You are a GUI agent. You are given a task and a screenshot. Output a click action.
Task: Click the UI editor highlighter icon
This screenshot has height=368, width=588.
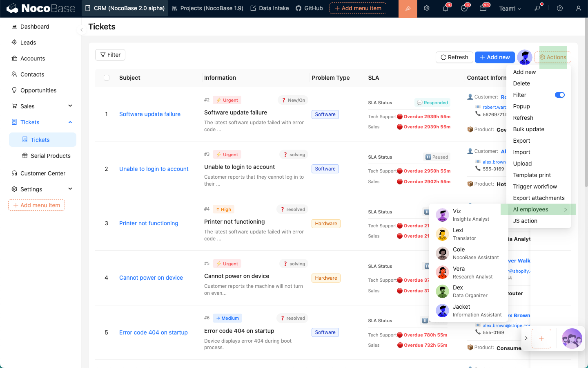(x=408, y=9)
